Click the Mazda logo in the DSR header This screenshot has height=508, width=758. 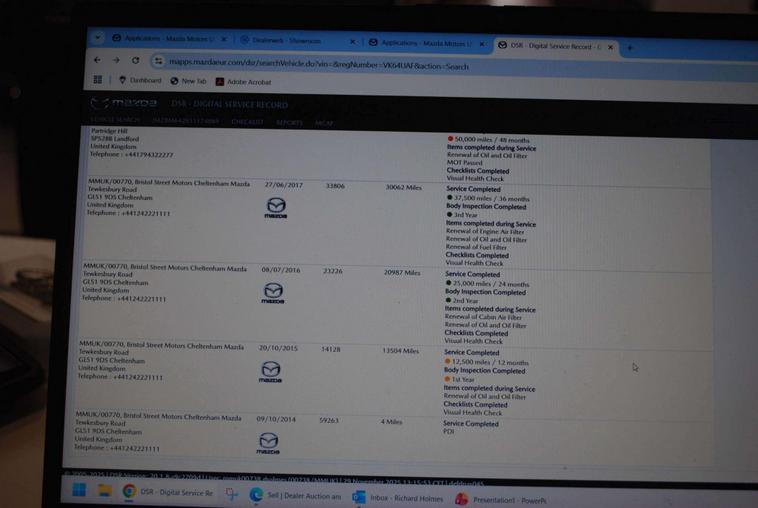123,103
